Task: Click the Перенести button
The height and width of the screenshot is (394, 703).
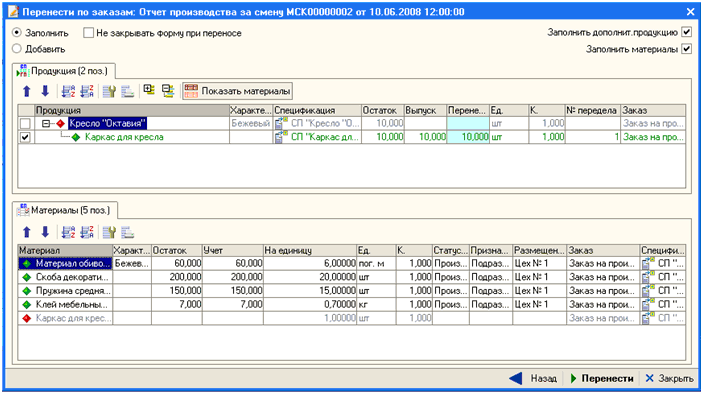Action: [602, 378]
